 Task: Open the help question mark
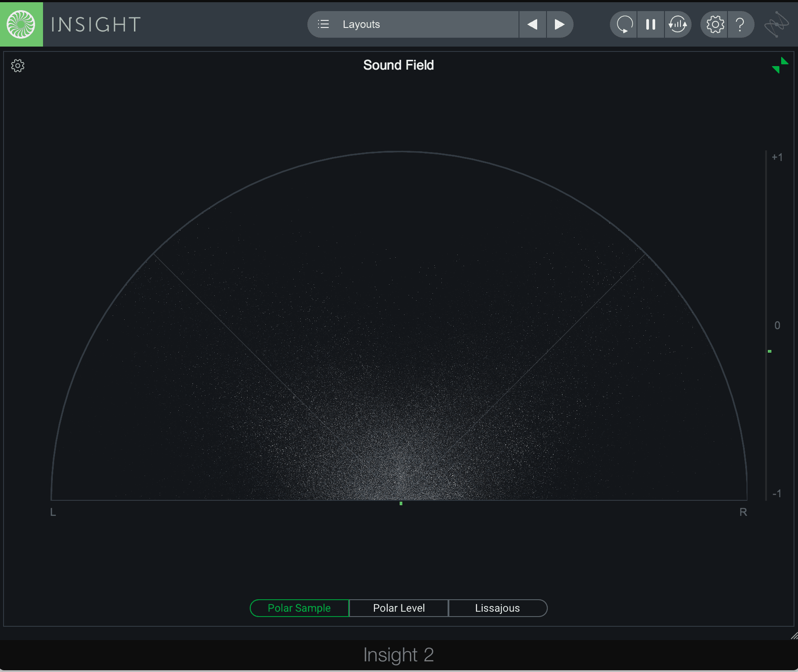click(740, 24)
